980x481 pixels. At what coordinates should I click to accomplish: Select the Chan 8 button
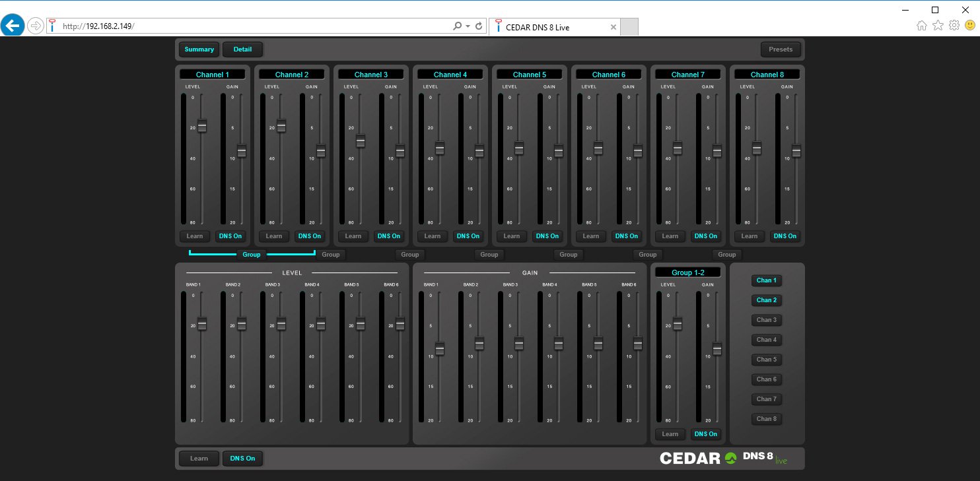coord(767,419)
